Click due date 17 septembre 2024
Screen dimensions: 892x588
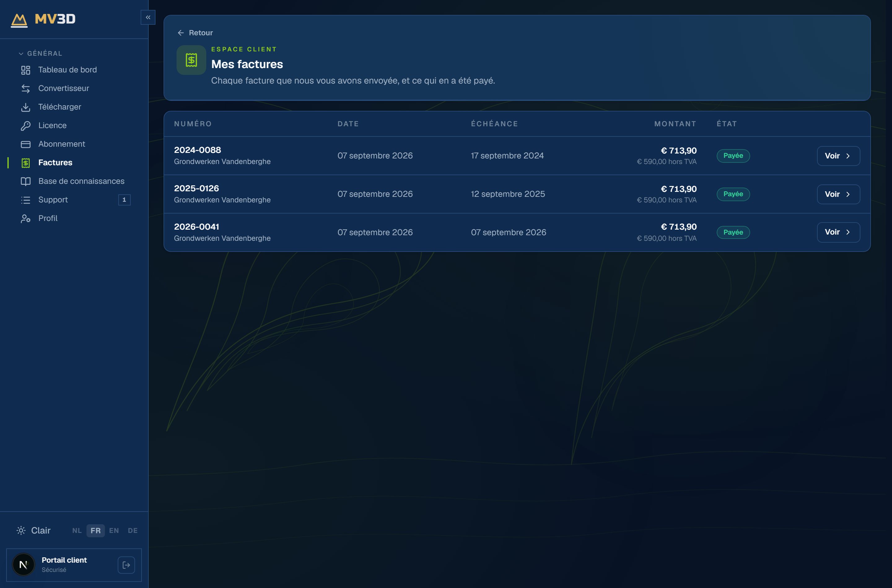507,156
